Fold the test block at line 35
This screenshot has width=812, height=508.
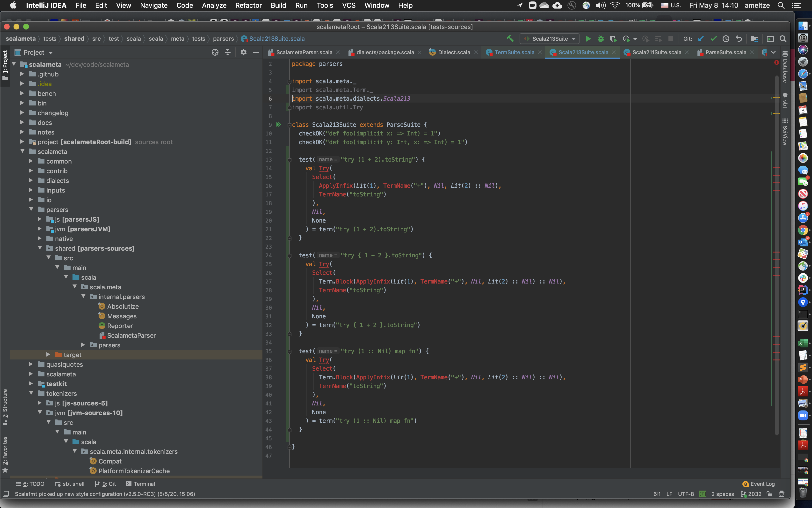[x=289, y=351]
